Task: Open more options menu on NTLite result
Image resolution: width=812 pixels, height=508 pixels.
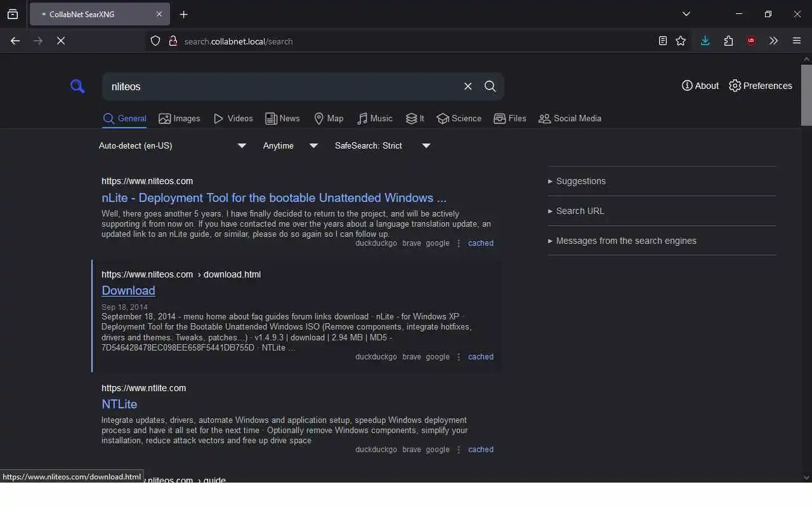Action: [x=459, y=450]
